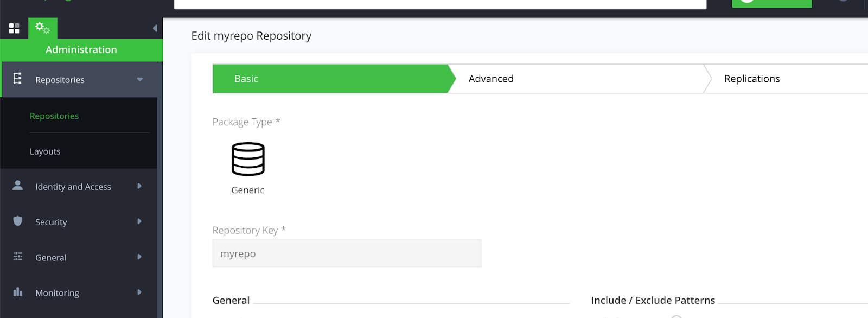Expand the Identity and Access section
This screenshot has width=868, height=318.
[141, 186]
